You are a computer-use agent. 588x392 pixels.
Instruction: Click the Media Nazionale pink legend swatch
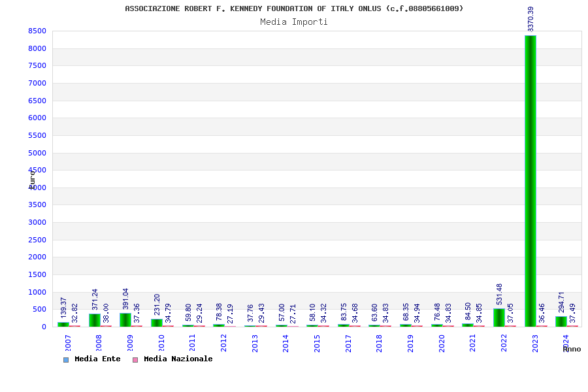(135, 360)
